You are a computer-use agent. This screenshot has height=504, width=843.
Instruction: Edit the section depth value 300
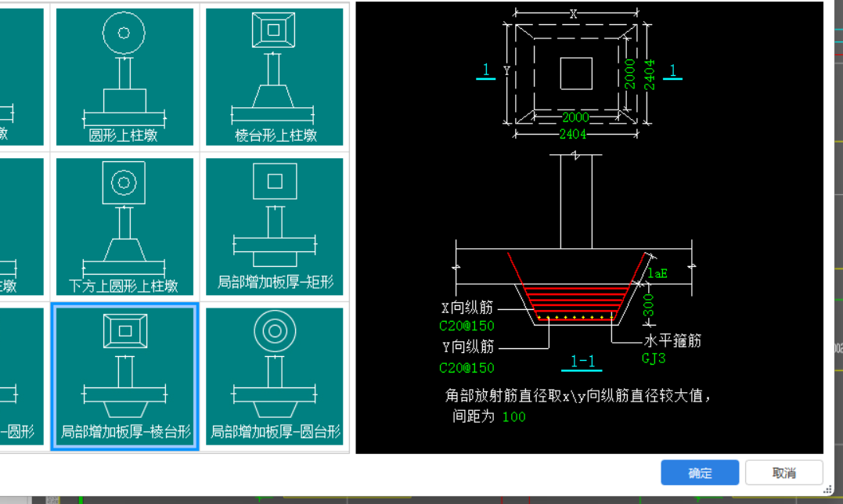(x=648, y=306)
